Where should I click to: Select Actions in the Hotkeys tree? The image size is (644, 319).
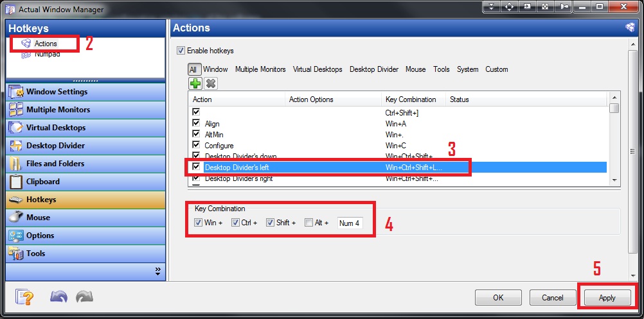click(x=46, y=44)
